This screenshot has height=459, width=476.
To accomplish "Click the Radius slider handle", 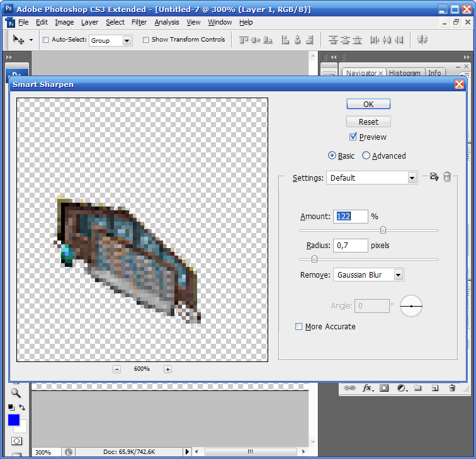I will (315, 259).
